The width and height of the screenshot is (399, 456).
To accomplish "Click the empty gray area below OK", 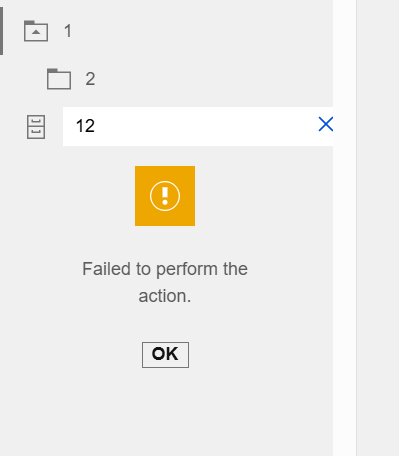I will click(x=166, y=412).
